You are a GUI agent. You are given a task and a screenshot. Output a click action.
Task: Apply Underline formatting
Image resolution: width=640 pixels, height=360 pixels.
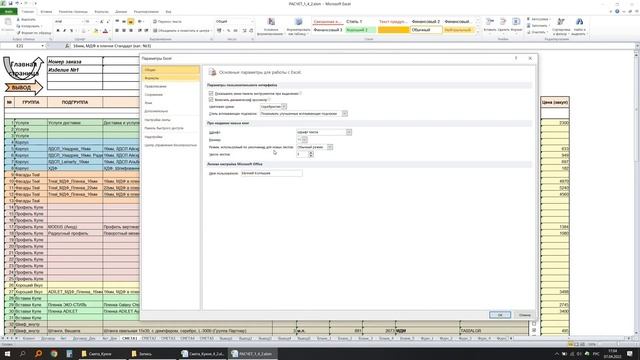coord(71,31)
